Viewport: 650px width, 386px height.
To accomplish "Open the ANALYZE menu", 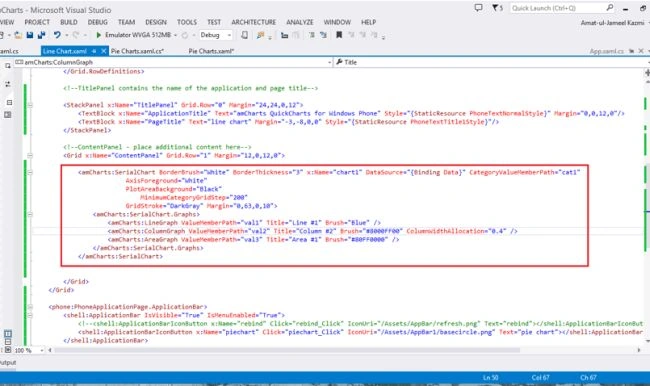I will click(x=300, y=22).
